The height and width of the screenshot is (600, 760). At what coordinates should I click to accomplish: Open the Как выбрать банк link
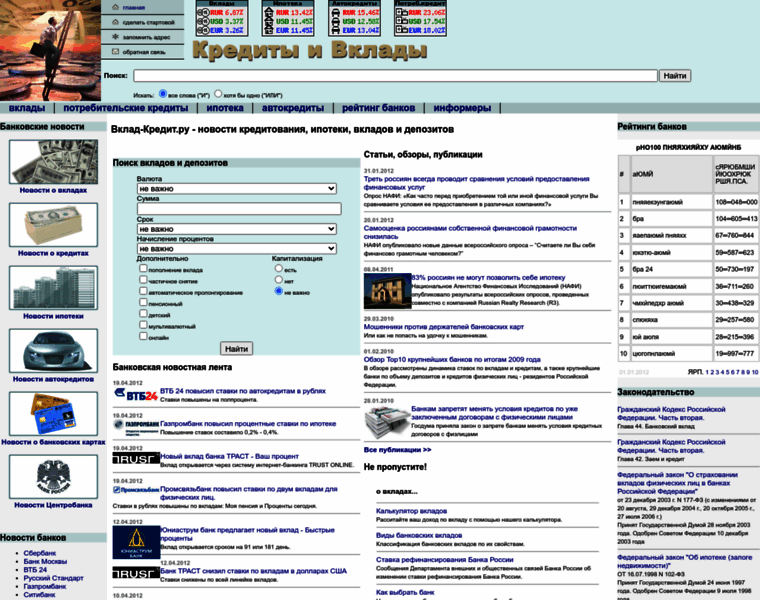point(405,592)
